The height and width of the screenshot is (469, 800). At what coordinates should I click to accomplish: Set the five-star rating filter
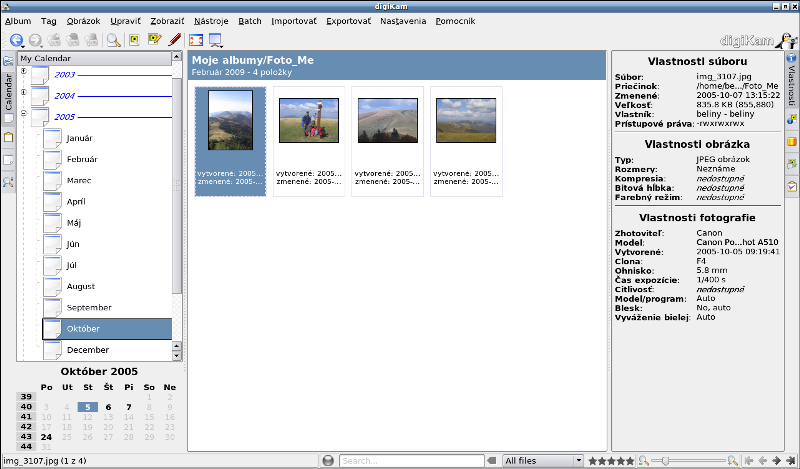pyautogui.click(x=610, y=461)
